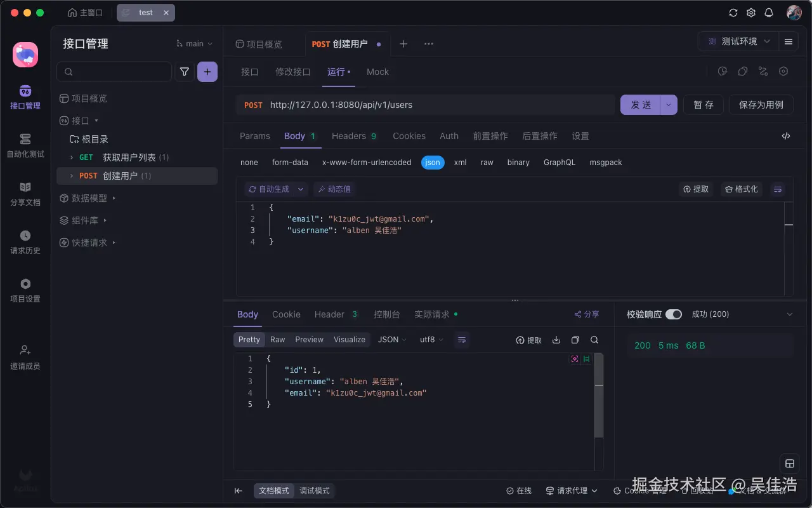The image size is (812, 508).
Task: Select the msgpack body type
Action: 606,163
